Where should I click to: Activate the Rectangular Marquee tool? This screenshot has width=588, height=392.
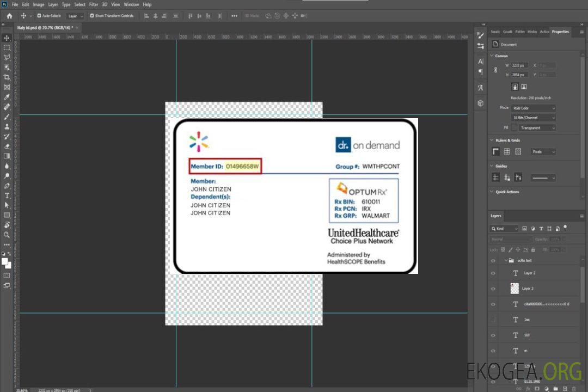[x=7, y=48]
